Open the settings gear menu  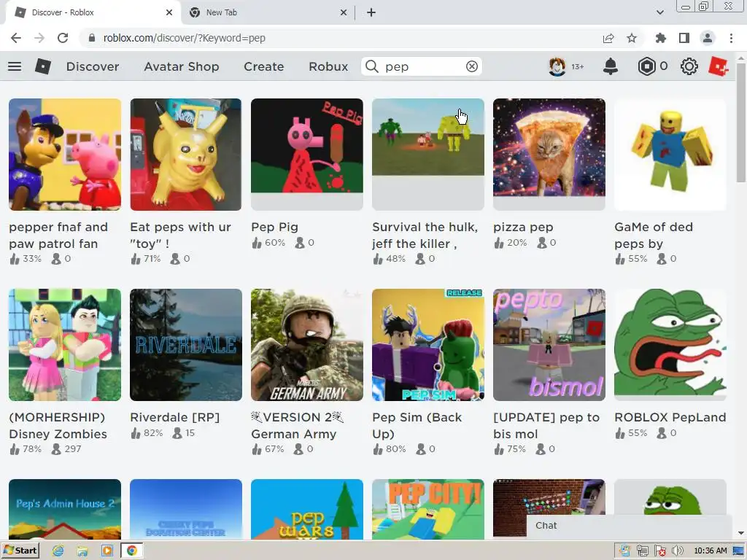(x=689, y=66)
